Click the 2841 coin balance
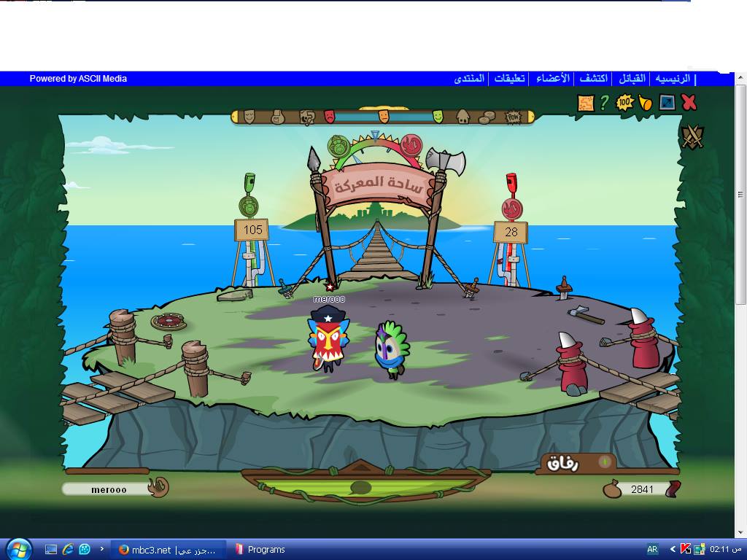Viewport: 747px width, 560px height. tap(642, 489)
